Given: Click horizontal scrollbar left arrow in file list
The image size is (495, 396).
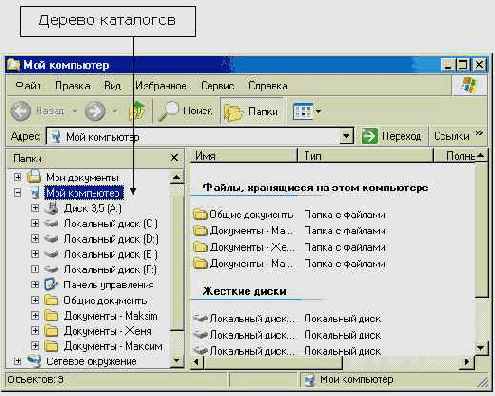Looking at the screenshot, I should 196,362.
